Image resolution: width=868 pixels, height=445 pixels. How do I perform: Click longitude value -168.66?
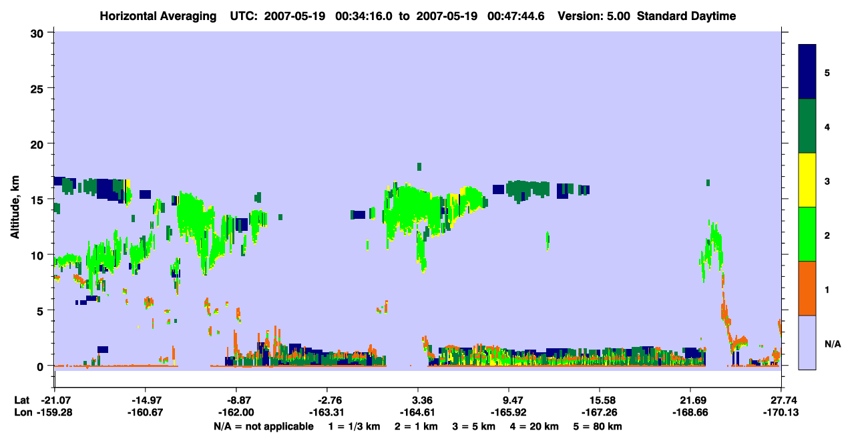pyautogui.click(x=690, y=413)
